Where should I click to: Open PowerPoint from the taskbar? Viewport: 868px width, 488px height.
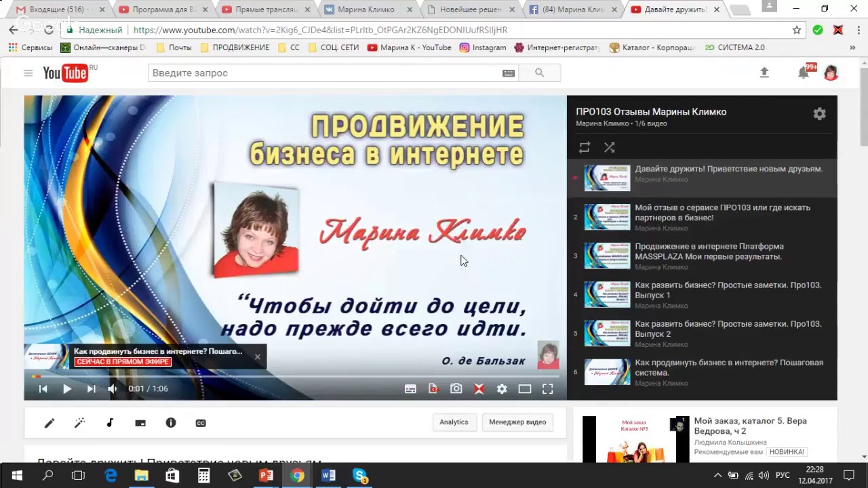(266, 475)
